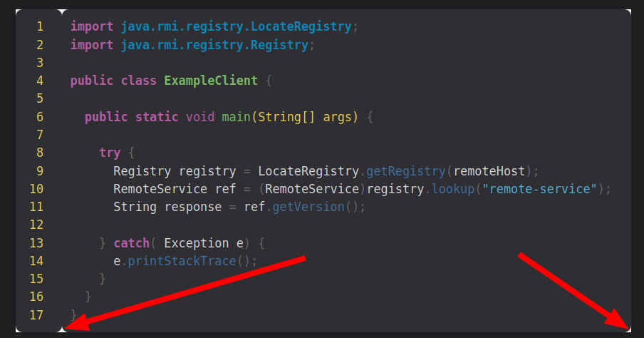Click the "ExampleClient" class name
The image size is (644, 338).
coord(211,81)
